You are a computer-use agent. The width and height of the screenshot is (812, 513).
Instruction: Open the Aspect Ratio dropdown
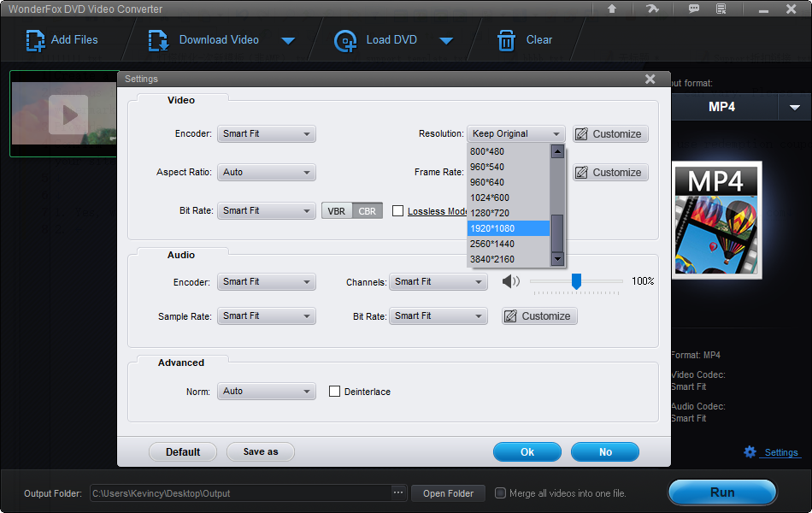[266, 172]
